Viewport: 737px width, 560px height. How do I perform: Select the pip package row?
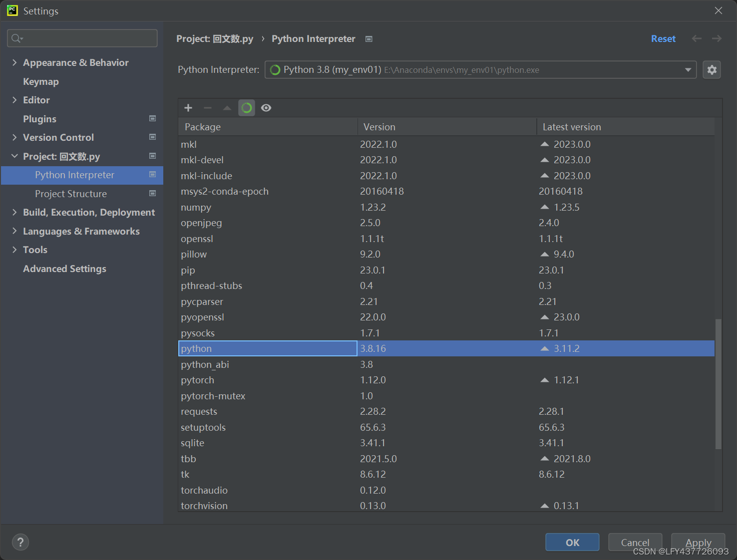(x=446, y=270)
